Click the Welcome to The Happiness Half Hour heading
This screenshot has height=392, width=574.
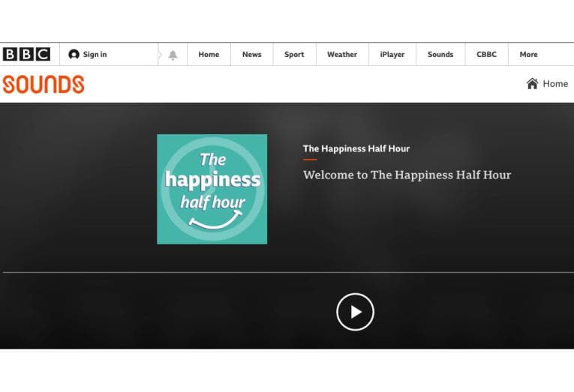coord(407,175)
